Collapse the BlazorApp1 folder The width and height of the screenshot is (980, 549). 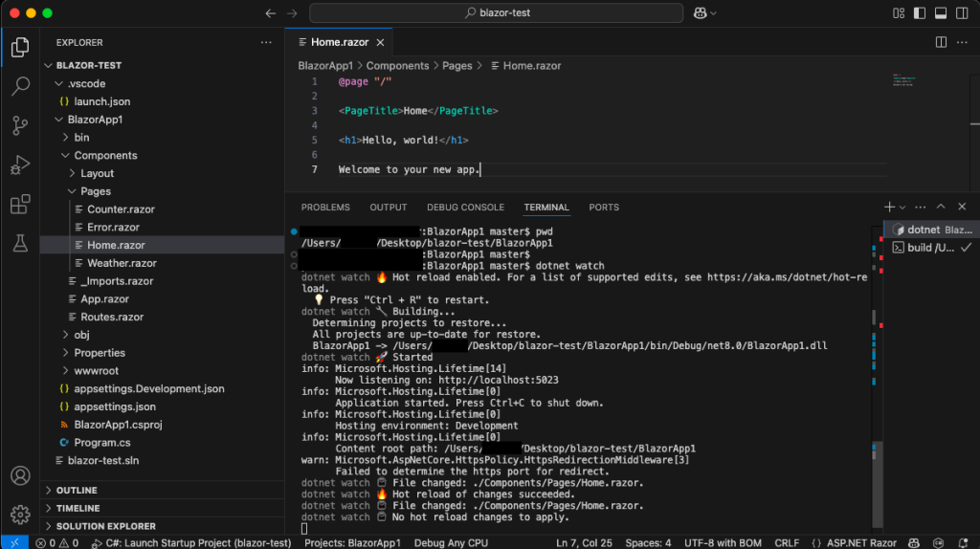(x=58, y=120)
